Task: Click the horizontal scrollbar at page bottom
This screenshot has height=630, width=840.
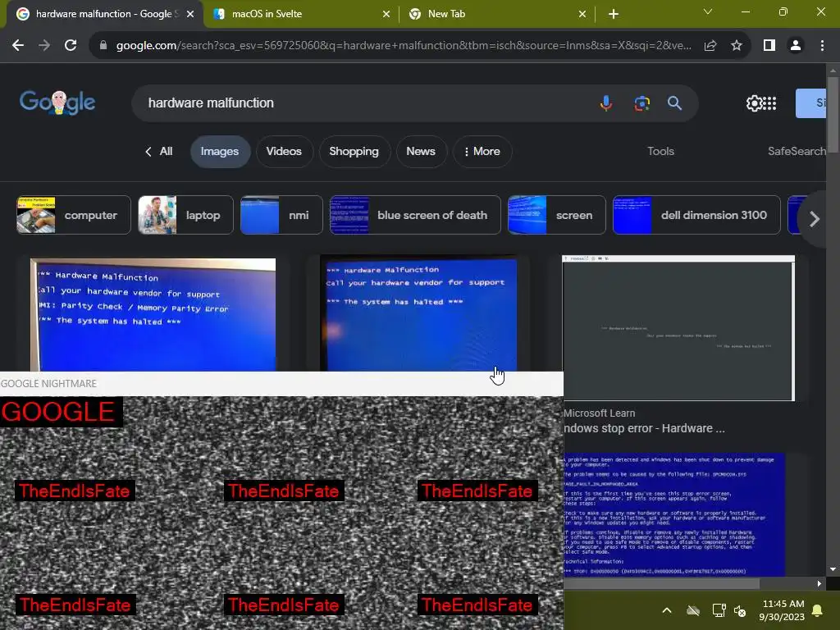Action: pyautogui.click(x=661, y=583)
